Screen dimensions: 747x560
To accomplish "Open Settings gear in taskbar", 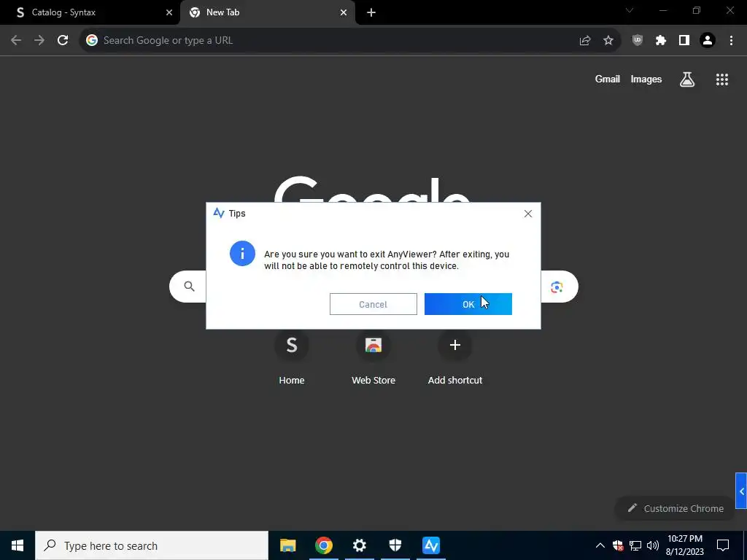I will tap(359, 545).
